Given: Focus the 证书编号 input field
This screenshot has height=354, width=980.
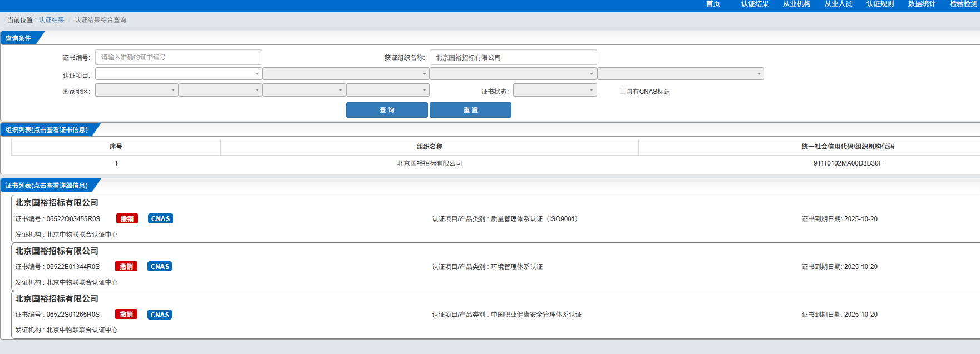Looking at the screenshot, I should pos(178,57).
